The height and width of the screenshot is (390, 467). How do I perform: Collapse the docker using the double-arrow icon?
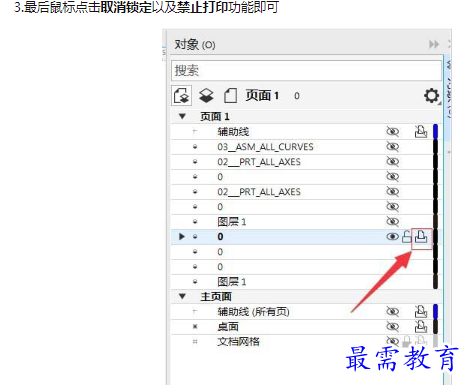point(434,44)
